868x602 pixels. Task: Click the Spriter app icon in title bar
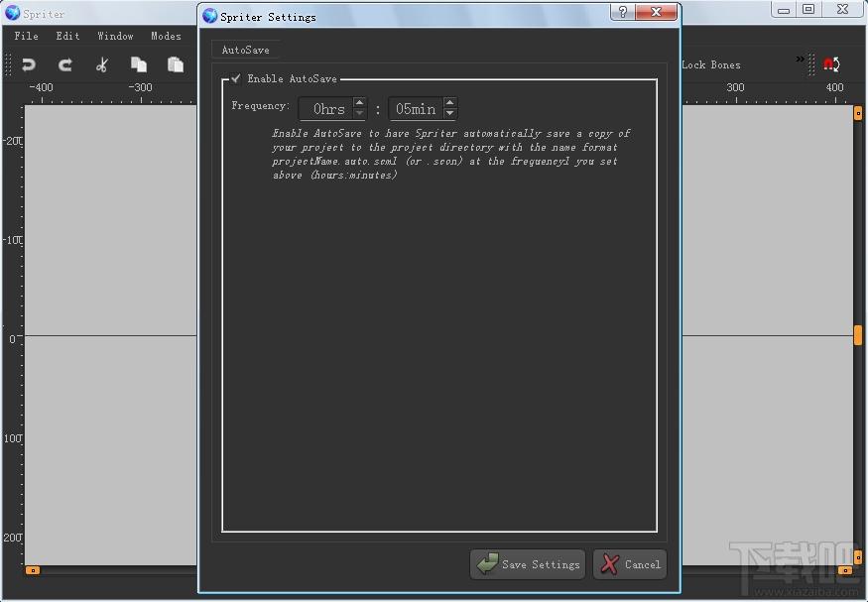[x=12, y=13]
